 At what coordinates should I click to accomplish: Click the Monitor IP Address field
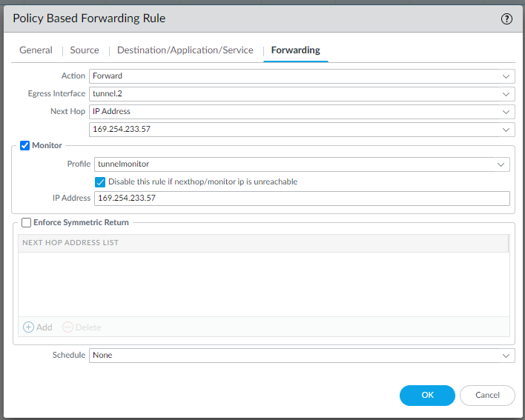301,199
